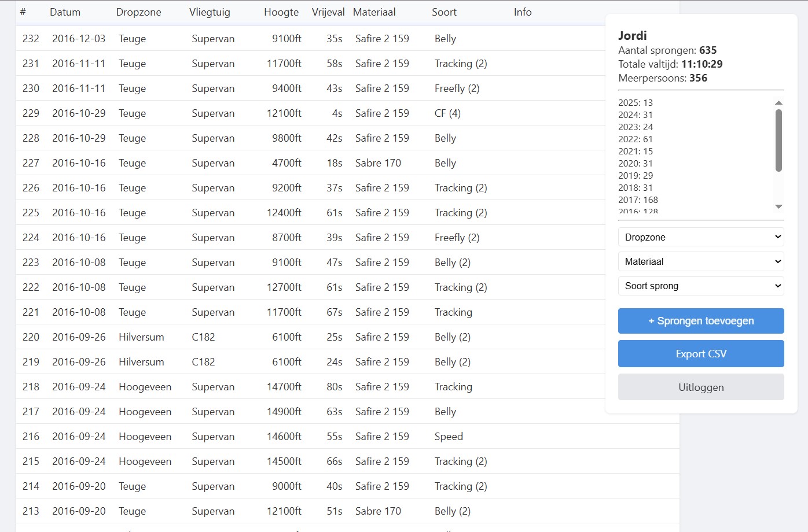The image size is (808, 532).
Task: Expand the Materiaal filter dropdown
Action: pos(700,261)
